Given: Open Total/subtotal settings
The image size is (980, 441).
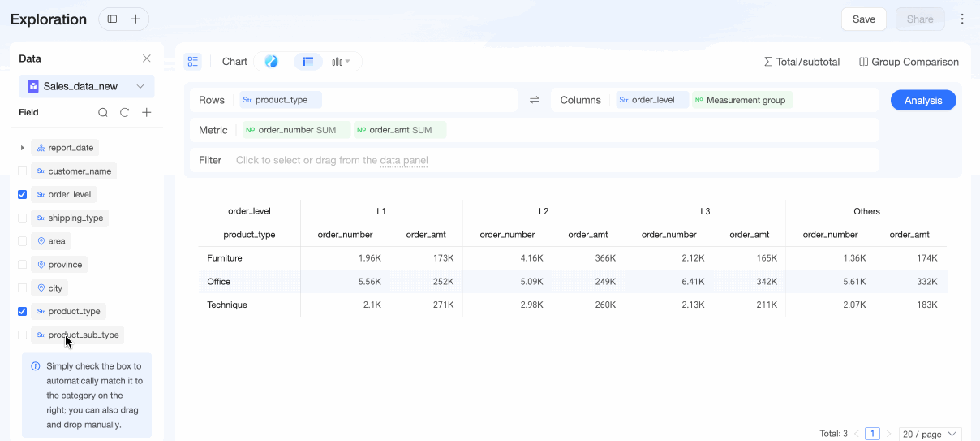Looking at the screenshot, I should 802,62.
